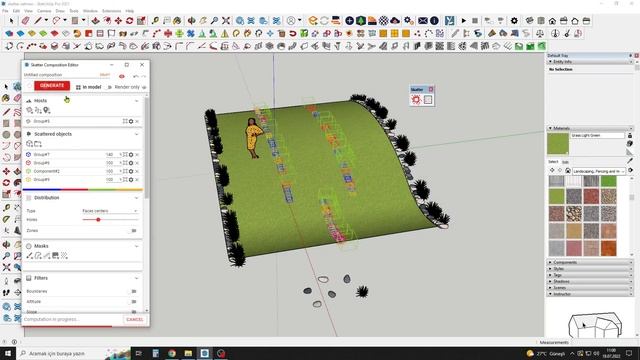640x360 pixels.
Task: Enable the Boundaries filter toggle
Action: click(133, 291)
